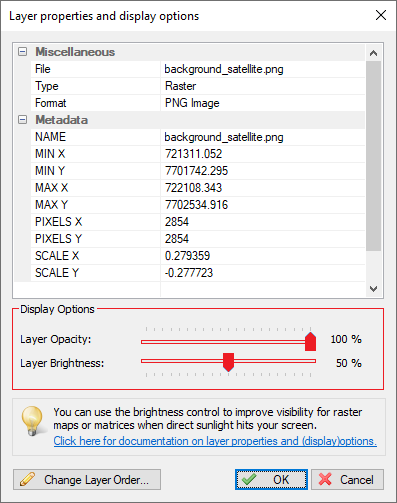
Task: Select the MIN X value field
Action: pyautogui.click(x=263, y=154)
